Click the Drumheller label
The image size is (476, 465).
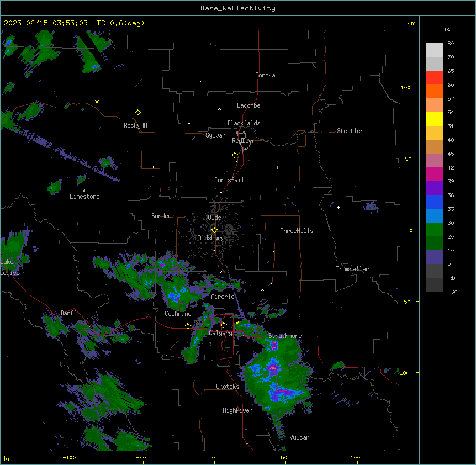click(x=352, y=269)
